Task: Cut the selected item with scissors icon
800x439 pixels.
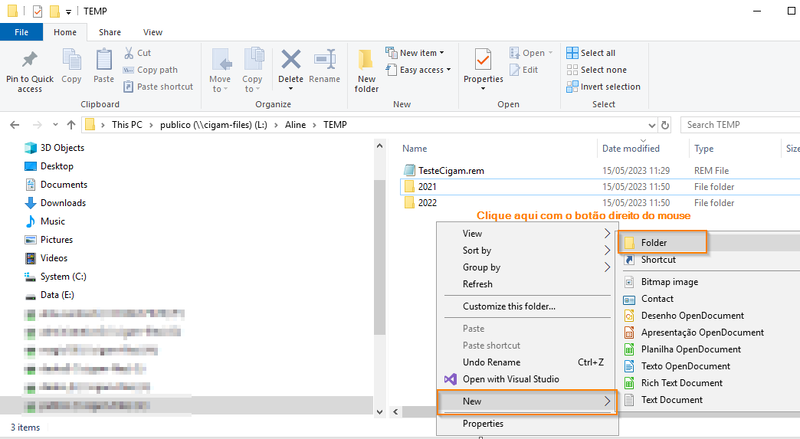Action: point(138,53)
